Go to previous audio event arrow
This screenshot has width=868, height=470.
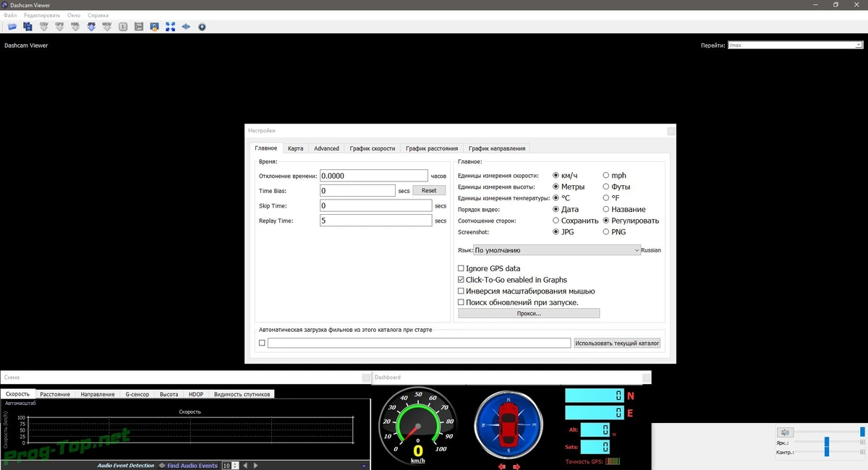pos(245,466)
